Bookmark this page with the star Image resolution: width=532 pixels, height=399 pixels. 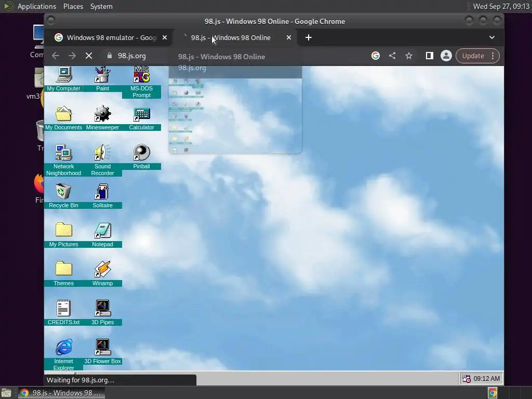[x=409, y=56]
